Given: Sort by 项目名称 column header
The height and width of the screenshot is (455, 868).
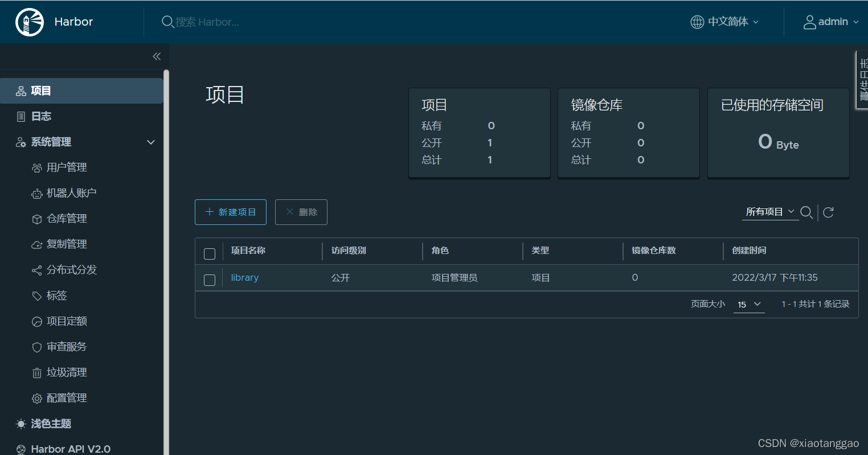Looking at the screenshot, I should tap(248, 251).
